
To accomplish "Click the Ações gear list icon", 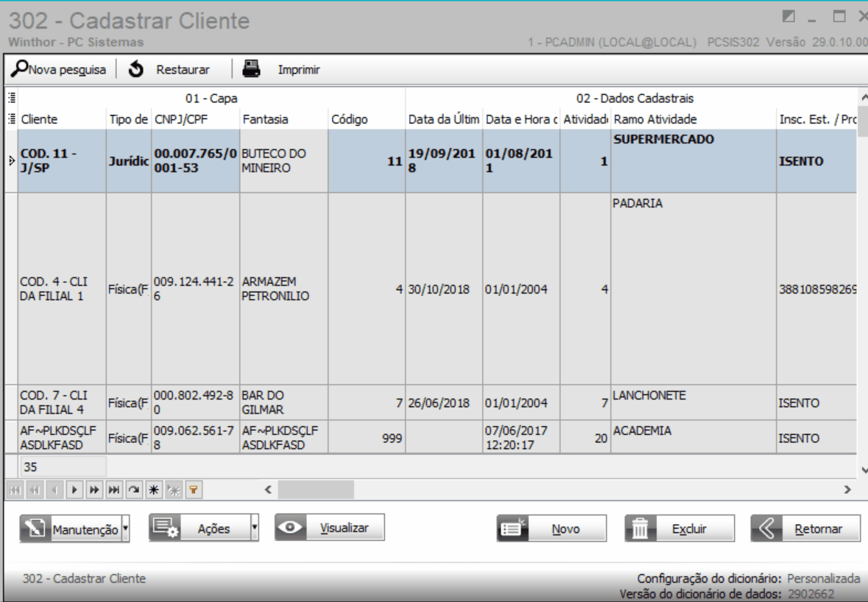I will click(165, 528).
